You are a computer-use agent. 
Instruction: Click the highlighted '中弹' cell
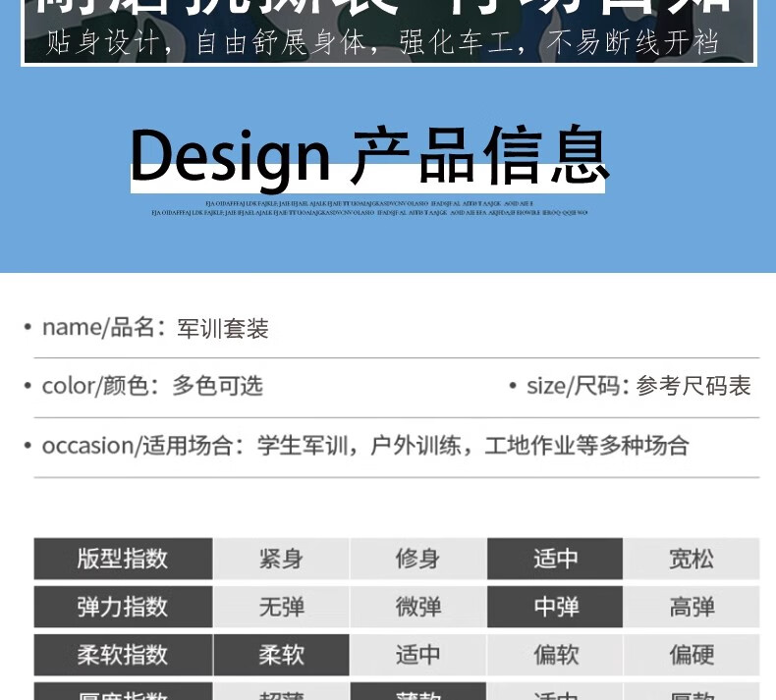(x=555, y=607)
